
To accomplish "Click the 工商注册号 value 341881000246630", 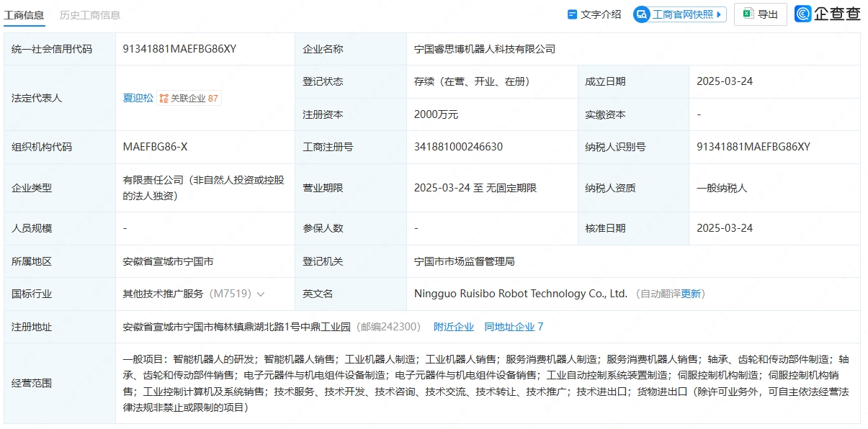I will click(458, 147).
